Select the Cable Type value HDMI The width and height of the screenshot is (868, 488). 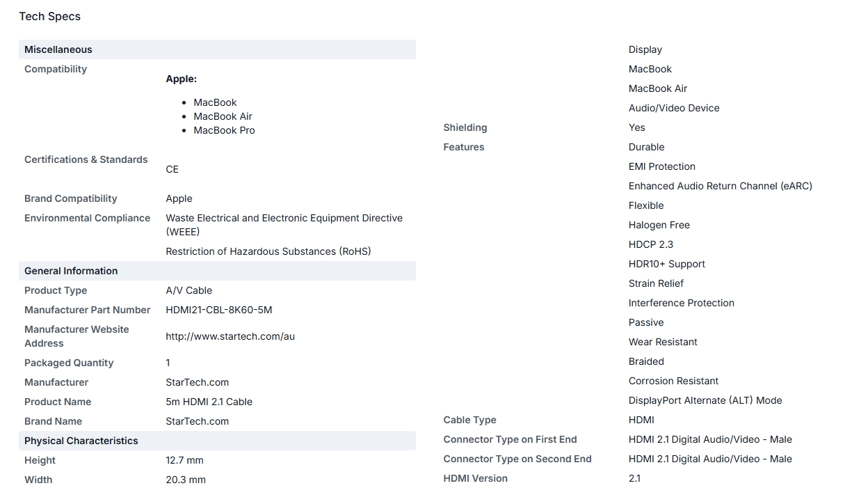click(641, 420)
